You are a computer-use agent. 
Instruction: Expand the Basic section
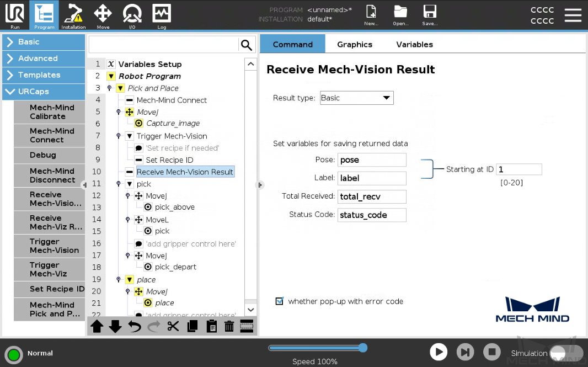point(44,41)
